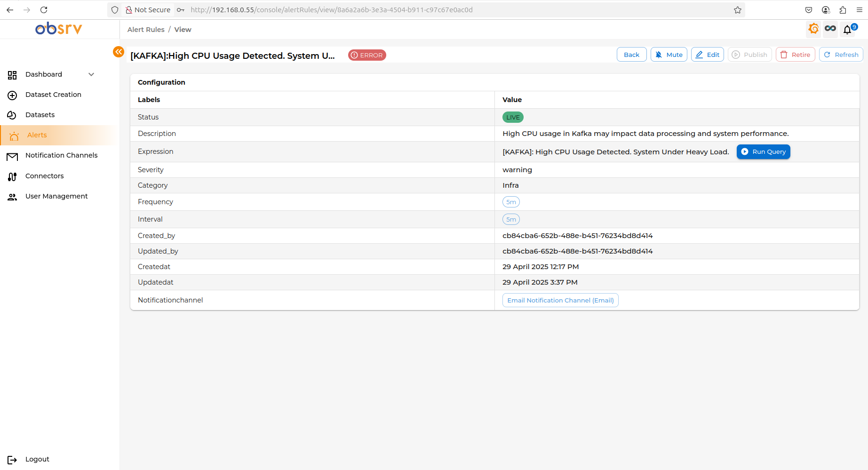Click the Connectors icon in the sidebar
This screenshot has height=470, width=868.
coord(12,176)
